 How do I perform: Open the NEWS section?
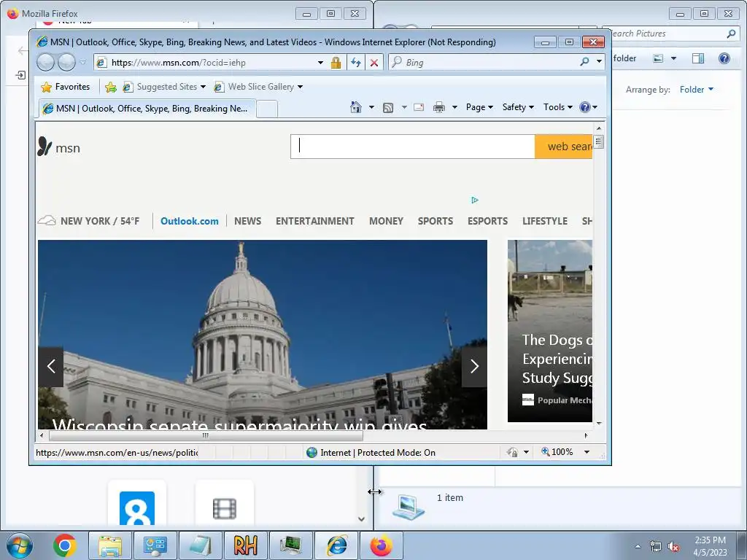(248, 221)
